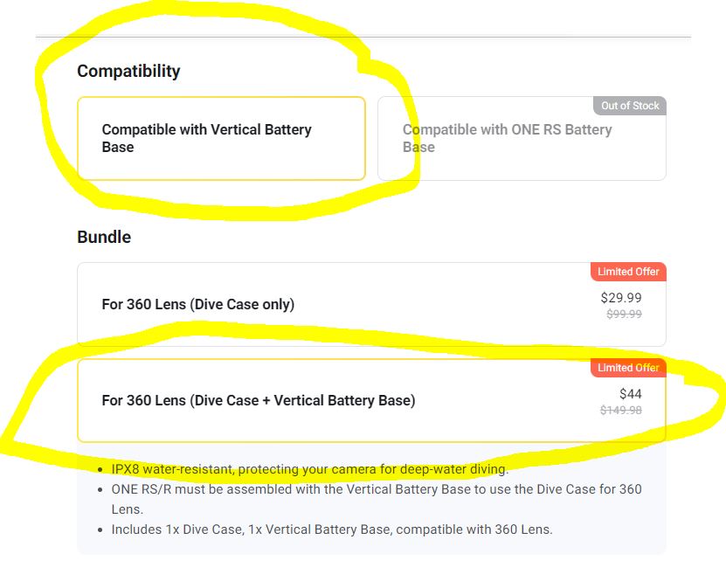Click the $29.99 sale price
The width and height of the screenshot is (726, 588).
[621, 298]
